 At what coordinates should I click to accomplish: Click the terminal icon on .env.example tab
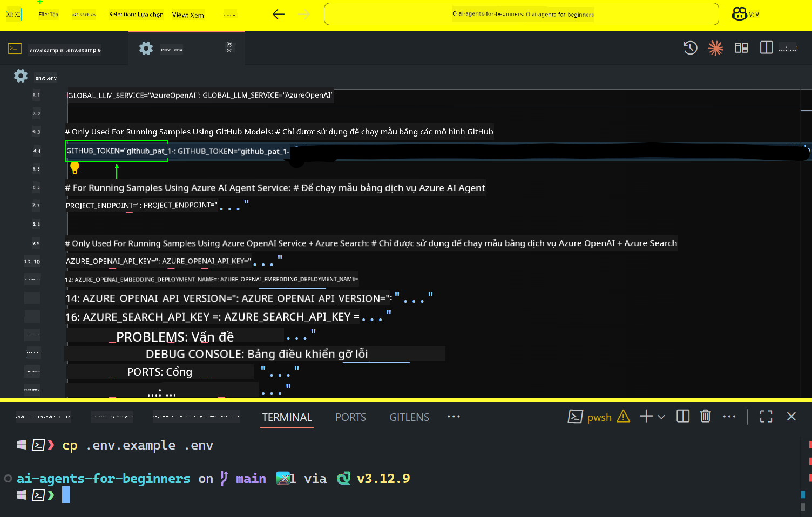(x=15, y=49)
